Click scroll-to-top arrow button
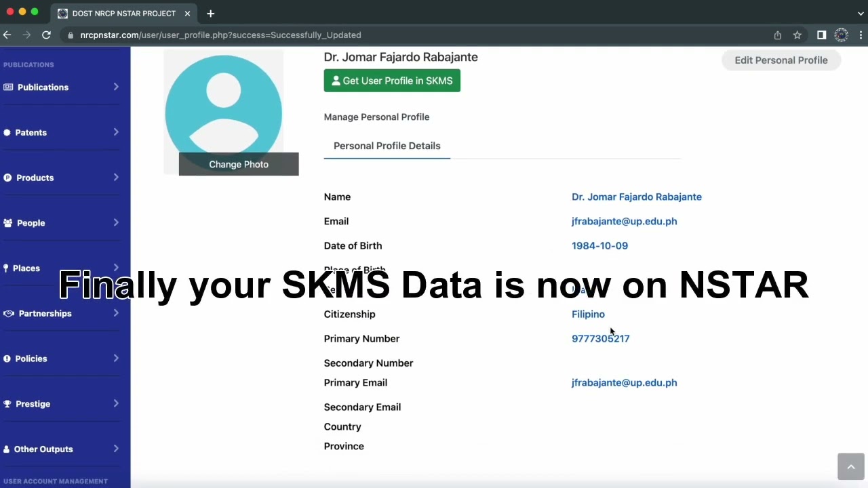This screenshot has height=488, width=868. pyautogui.click(x=851, y=466)
